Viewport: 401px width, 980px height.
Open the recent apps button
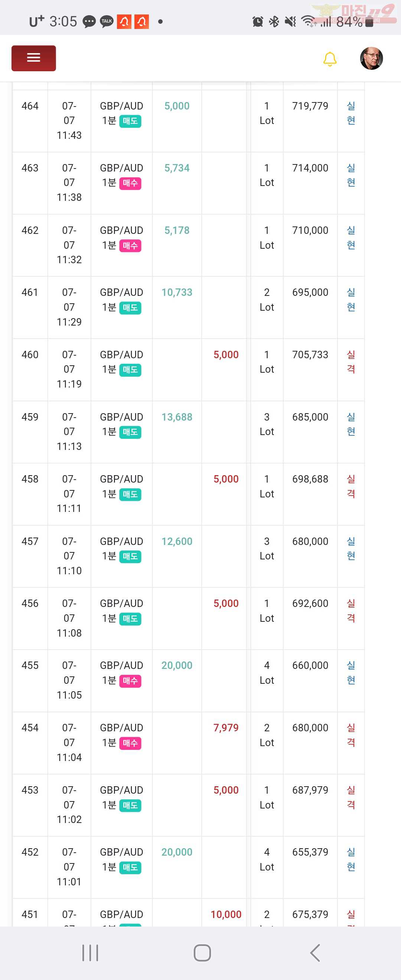[90, 953]
